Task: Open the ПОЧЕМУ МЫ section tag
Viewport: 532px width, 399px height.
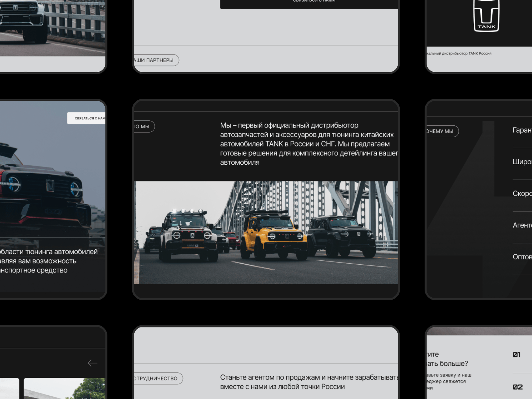Action: point(442,131)
